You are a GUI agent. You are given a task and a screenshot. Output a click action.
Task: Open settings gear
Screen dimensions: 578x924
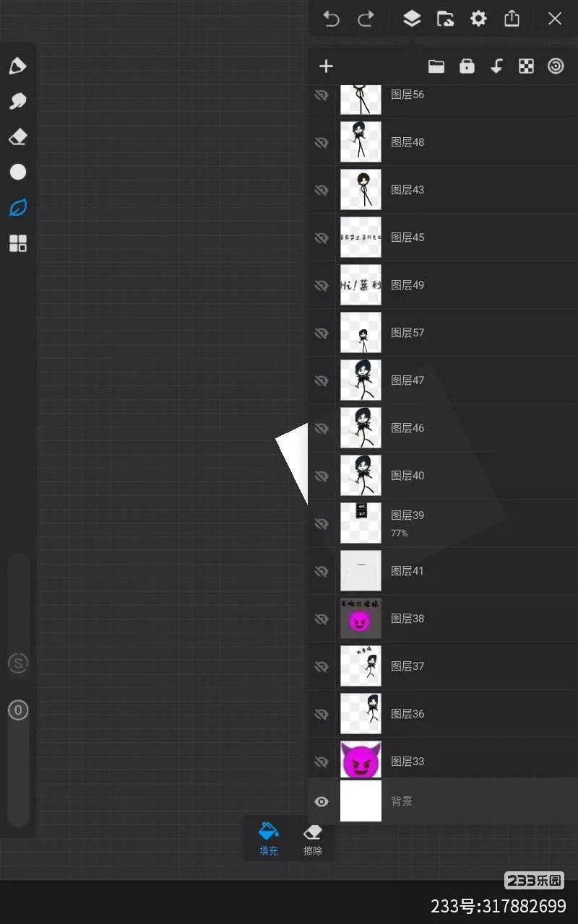click(x=478, y=19)
